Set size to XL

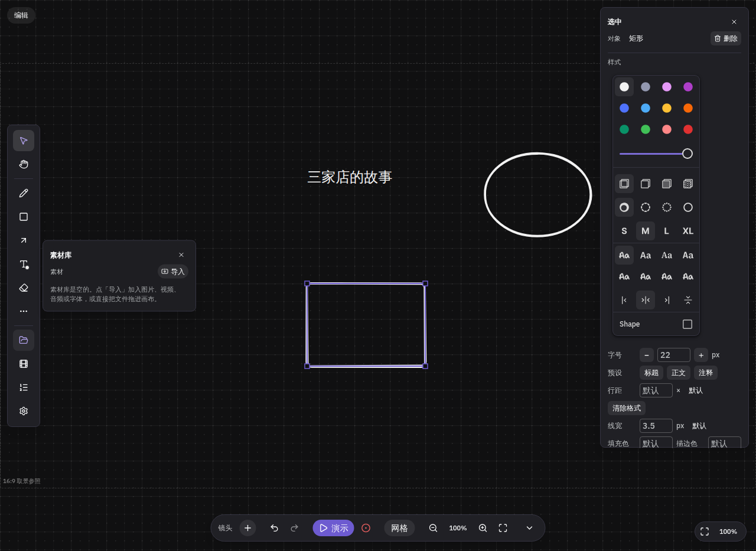pyautogui.click(x=688, y=231)
